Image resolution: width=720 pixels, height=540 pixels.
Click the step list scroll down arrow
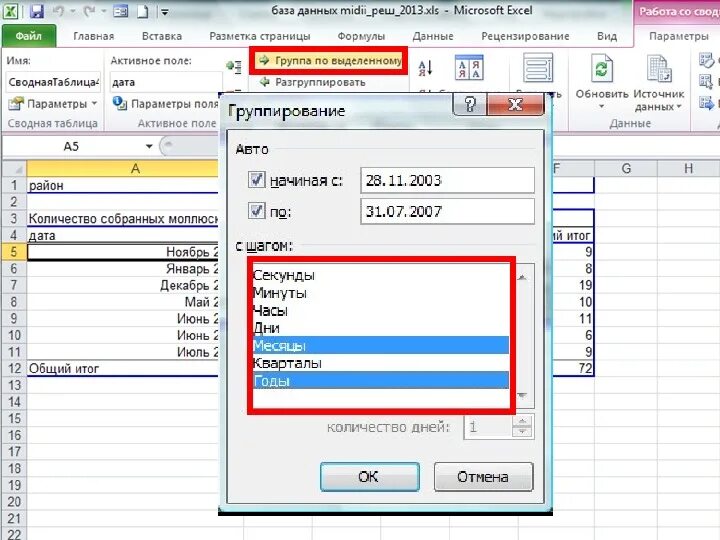coord(522,395)
